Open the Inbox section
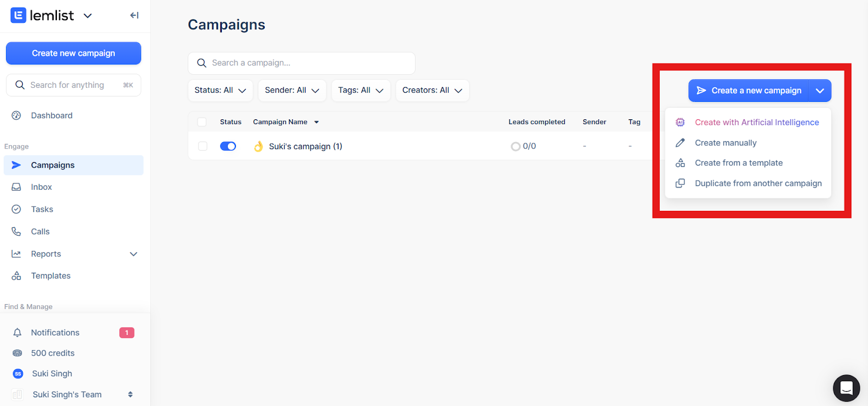868x406 pixels. coord(41,187)
